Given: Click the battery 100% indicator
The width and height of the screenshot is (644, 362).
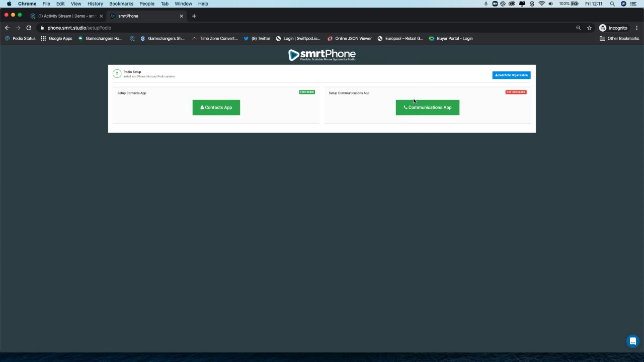Looking at the screenshot, I should [x=569, y=4].
